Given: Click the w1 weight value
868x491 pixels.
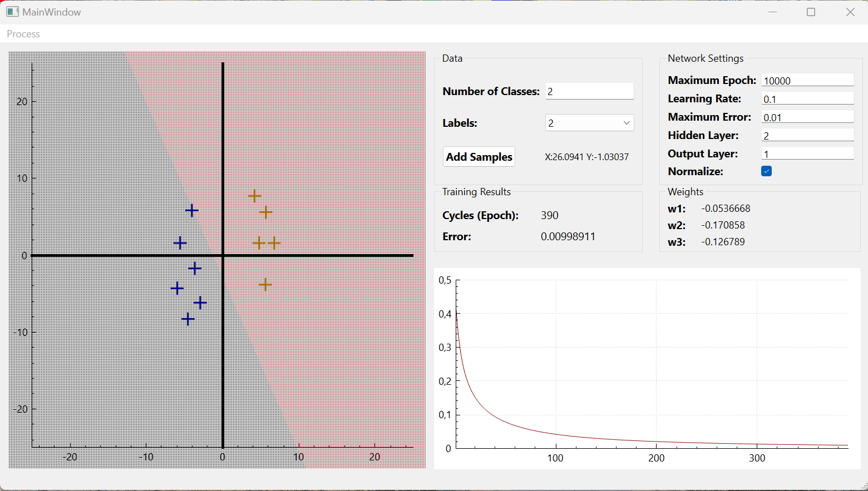Looking at the screenshot, I should [726, 209].
